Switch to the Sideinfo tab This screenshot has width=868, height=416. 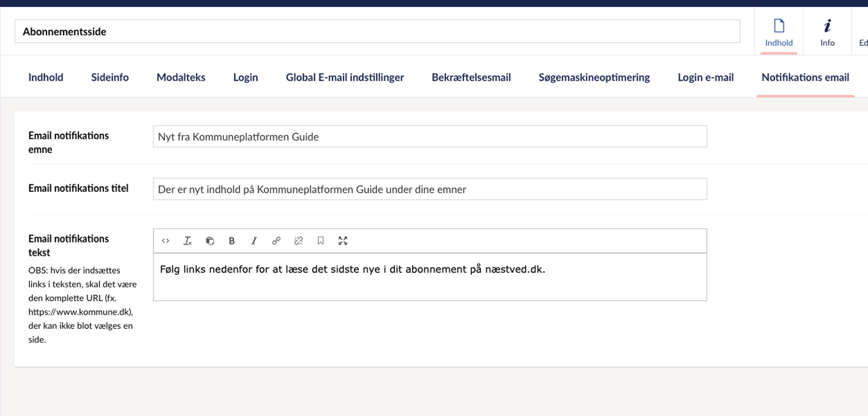[110, 77]
